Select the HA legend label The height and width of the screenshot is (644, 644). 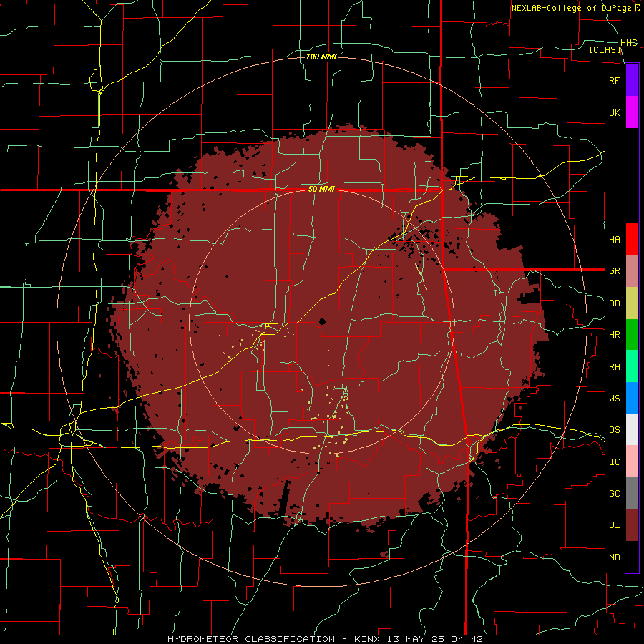[x=615, y=239]
